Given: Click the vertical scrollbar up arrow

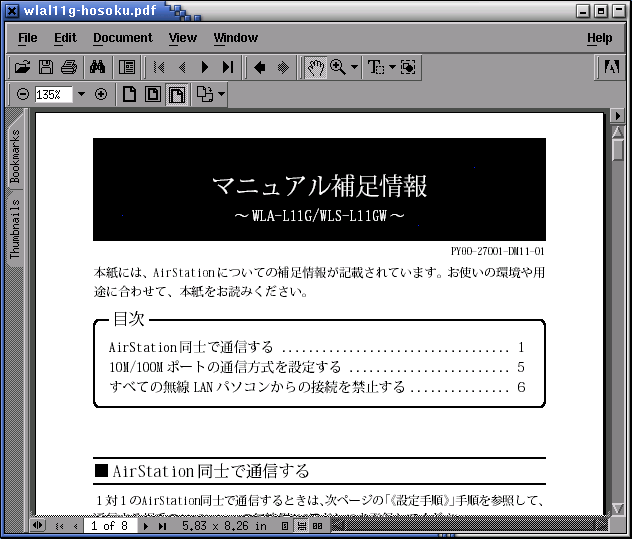Looking at the screenshot, I should pos(617,131).
